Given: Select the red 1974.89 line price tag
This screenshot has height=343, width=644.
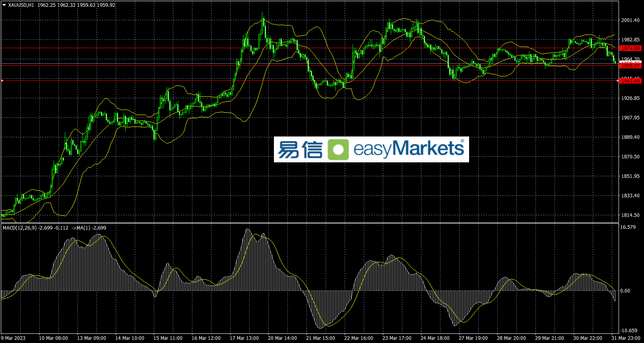Looking at the screenshot, I should 630,49.
